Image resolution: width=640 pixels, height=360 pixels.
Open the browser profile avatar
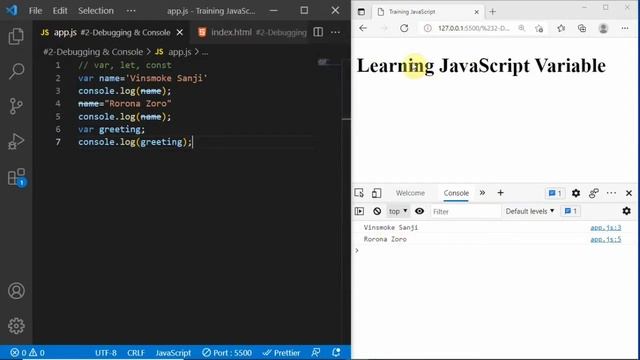603,28
